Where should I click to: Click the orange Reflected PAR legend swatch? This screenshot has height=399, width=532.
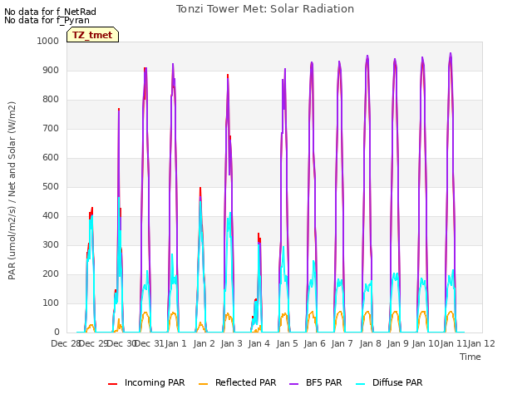click(x=203, y=384)
